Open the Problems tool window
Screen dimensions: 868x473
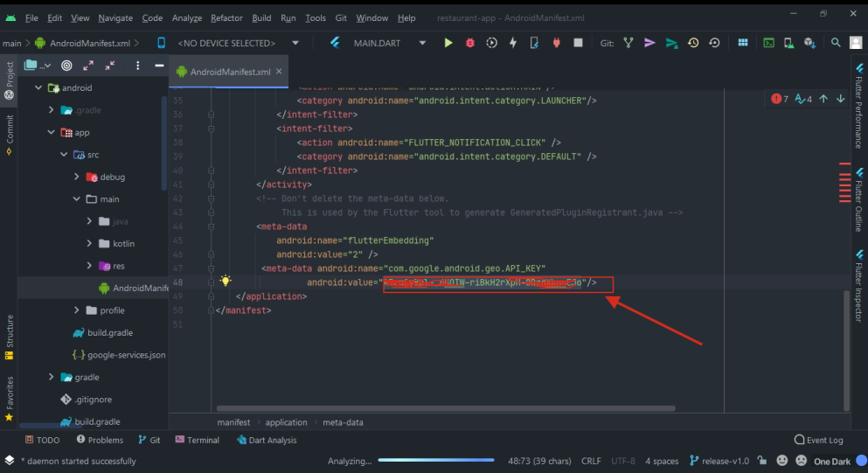pyautogui.click(x=100, y=440)
